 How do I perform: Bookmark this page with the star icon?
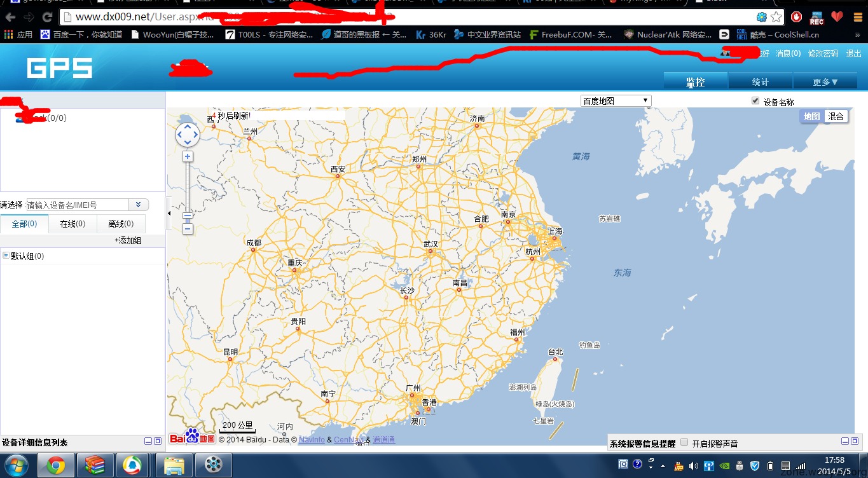click(x=776, y=17)
